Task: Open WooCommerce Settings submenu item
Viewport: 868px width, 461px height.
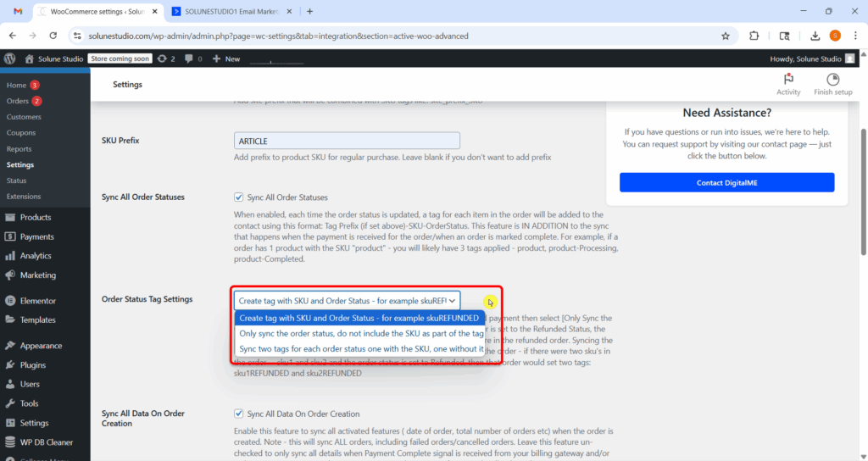Action: click(20, 165)
